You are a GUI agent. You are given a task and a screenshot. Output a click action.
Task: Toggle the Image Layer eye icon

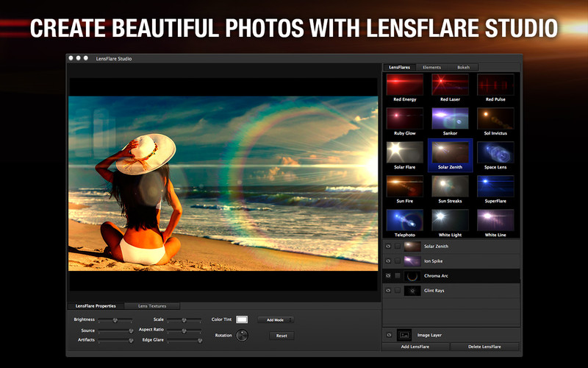click(x=389, y=335)
